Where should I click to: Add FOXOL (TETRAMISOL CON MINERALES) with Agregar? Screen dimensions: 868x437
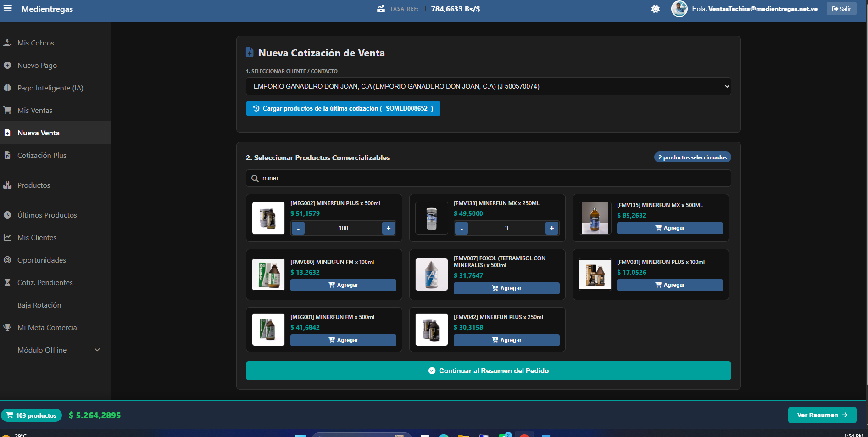coord(506,288)
